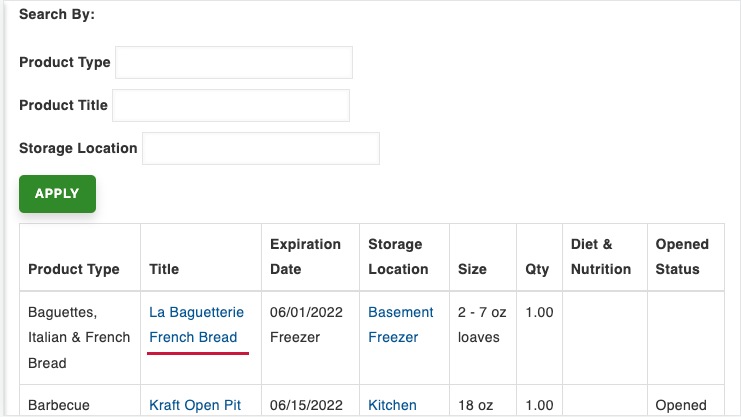
Task: Click the 2 - 7 oz loaves size cell
Action: pyautogui.click(x=482, y=325)
